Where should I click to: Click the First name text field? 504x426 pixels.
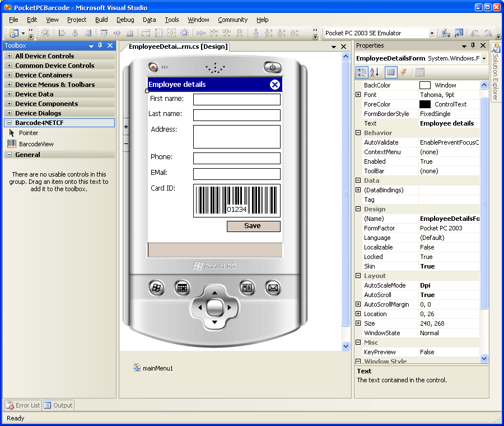tap(236, 100)
